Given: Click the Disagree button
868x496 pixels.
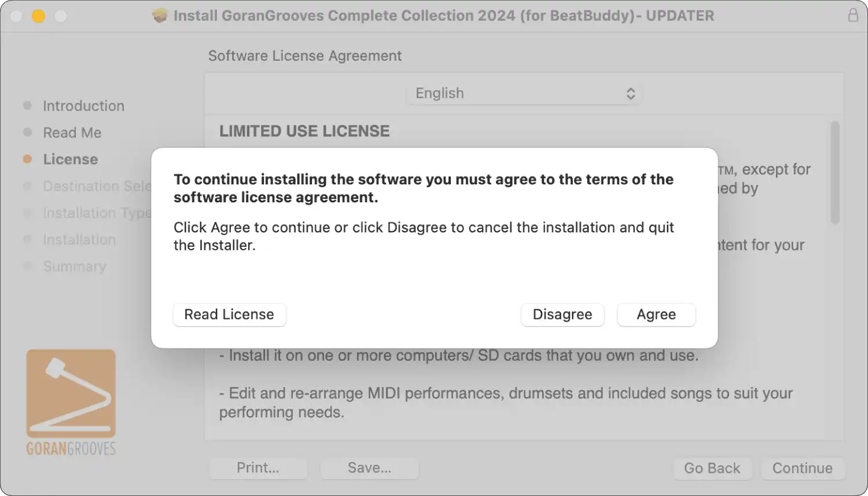Looking at the screenshot, I should tap(562, 314).
